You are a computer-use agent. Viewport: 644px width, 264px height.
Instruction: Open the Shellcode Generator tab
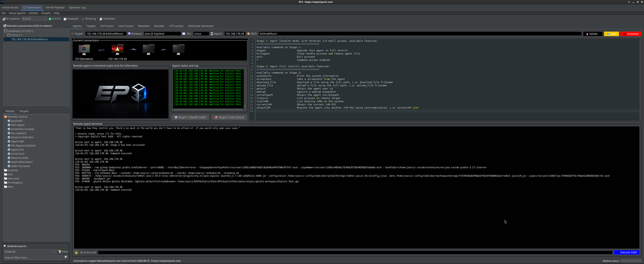(x=201, y=26)
